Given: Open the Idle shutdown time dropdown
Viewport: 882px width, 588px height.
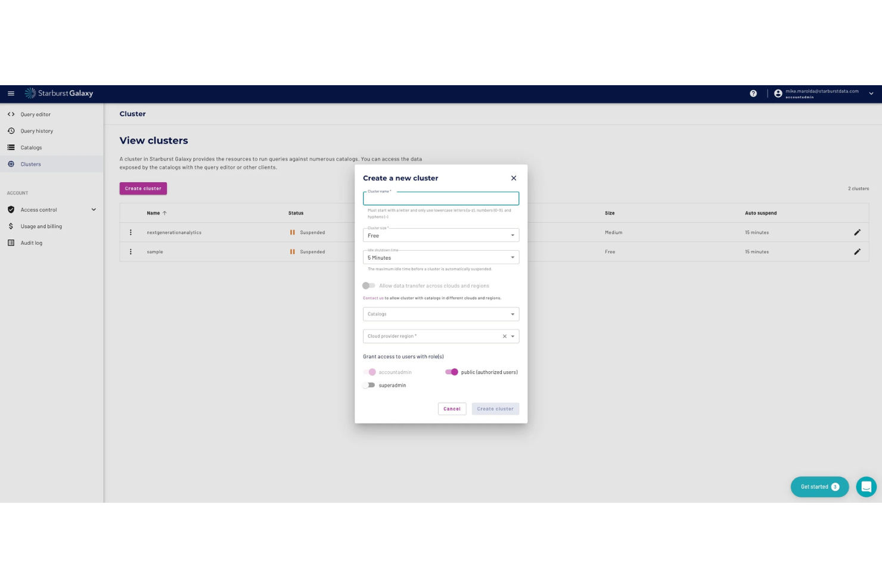Looking at the screenshot, I should click(x=441, y=257).
